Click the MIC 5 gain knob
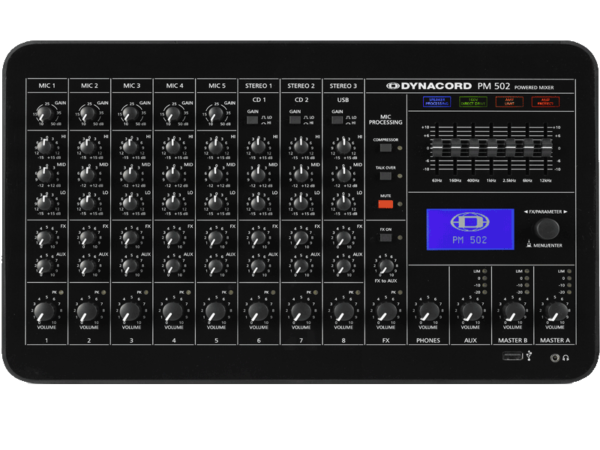 pyautogui.click(x=215, y=114)
